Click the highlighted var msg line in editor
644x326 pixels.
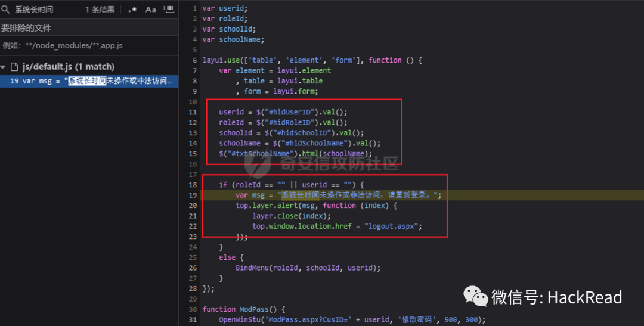coord(339,195)
